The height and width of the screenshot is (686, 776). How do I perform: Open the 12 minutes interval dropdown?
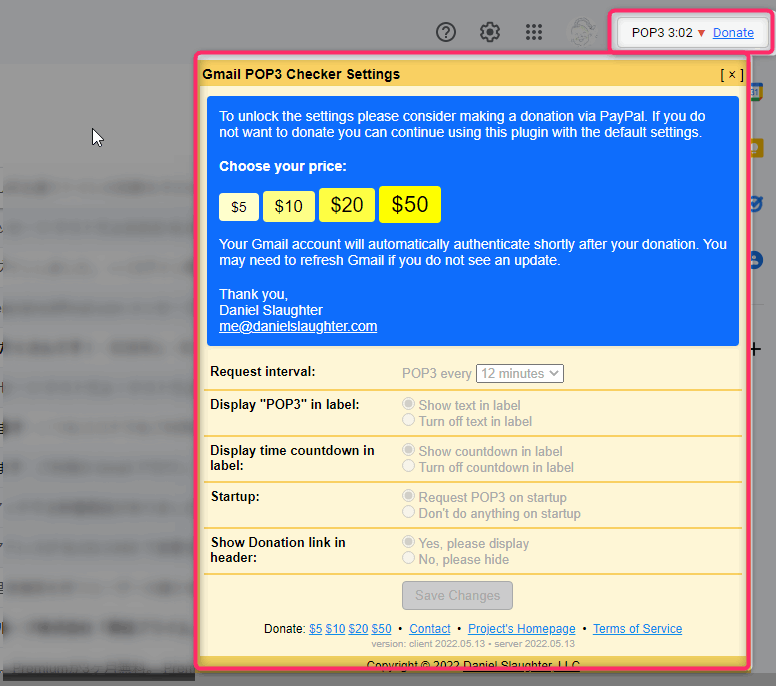(x=520, y=373)
